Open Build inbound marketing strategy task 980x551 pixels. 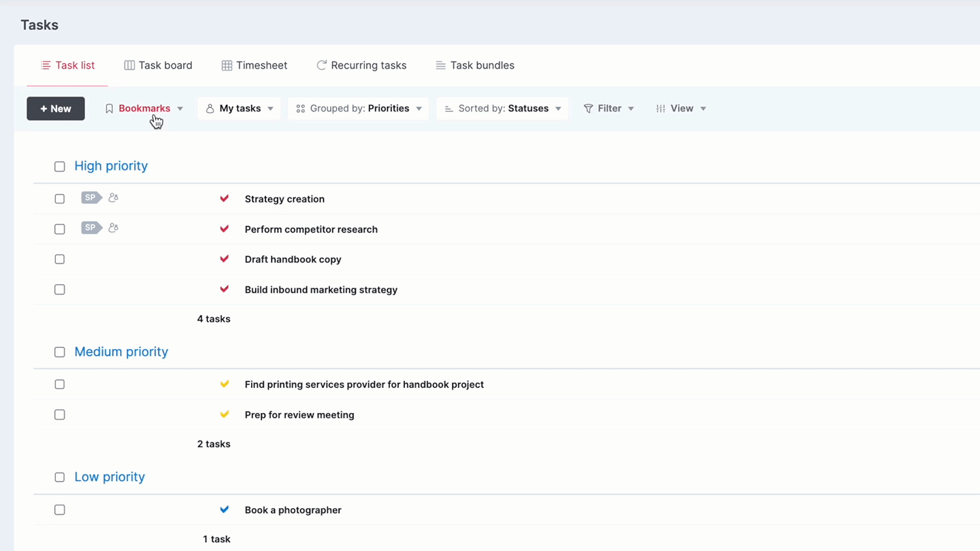tap(321, 290)
